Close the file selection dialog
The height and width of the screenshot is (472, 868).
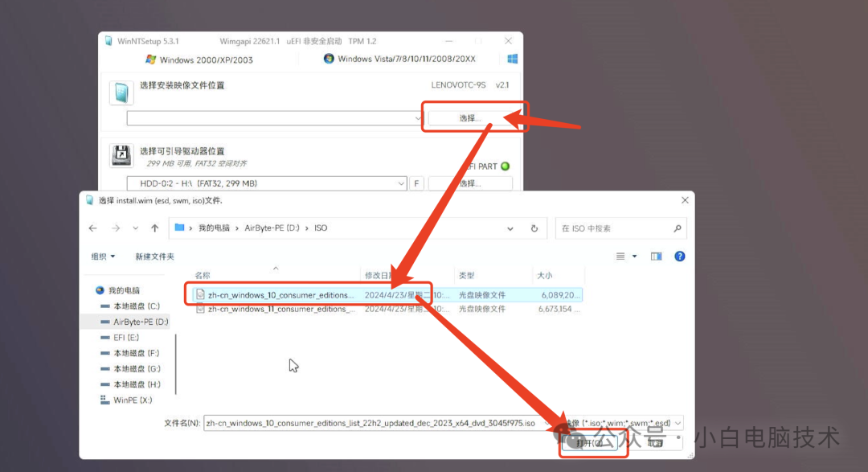[685, 200]
